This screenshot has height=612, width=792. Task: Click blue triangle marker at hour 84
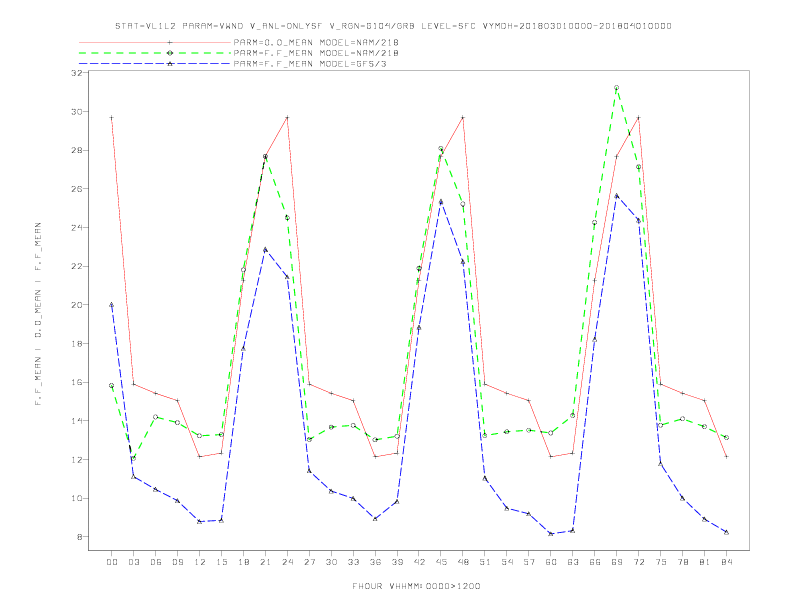pyautogui.click(x=726, y=532)
